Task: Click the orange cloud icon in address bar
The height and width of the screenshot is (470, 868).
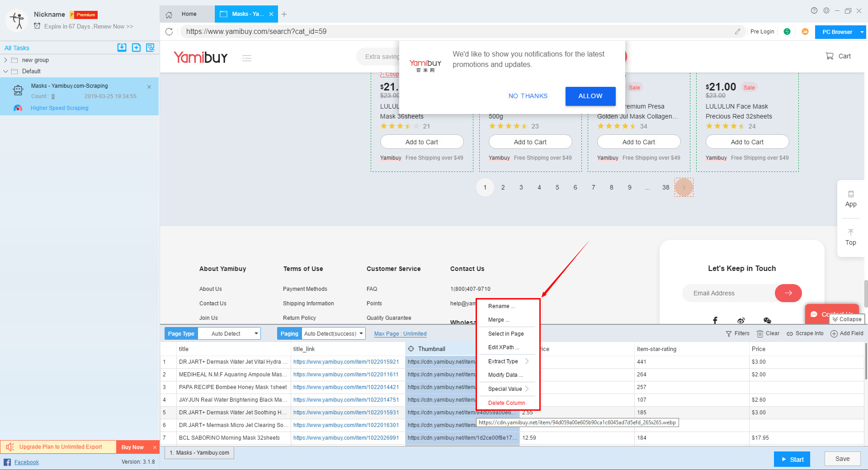Action: pos(805,32)
